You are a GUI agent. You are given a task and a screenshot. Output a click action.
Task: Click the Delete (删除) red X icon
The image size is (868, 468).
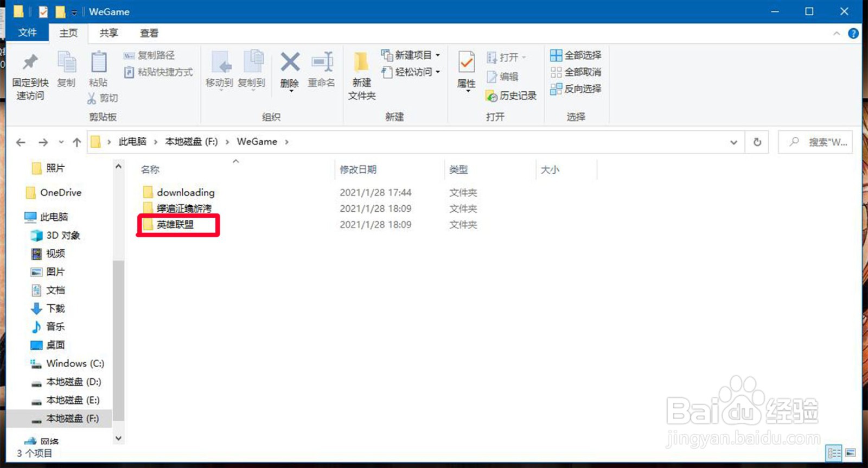(x=290, y=62)
